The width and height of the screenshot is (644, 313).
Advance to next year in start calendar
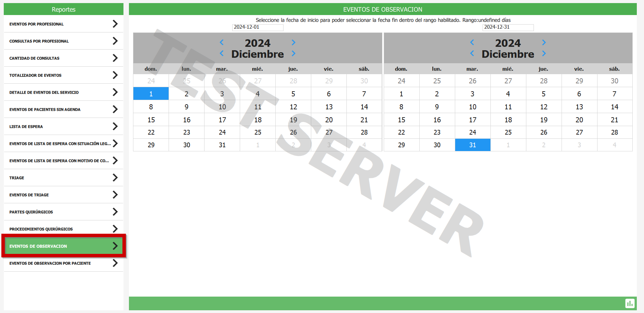[293, 42]
